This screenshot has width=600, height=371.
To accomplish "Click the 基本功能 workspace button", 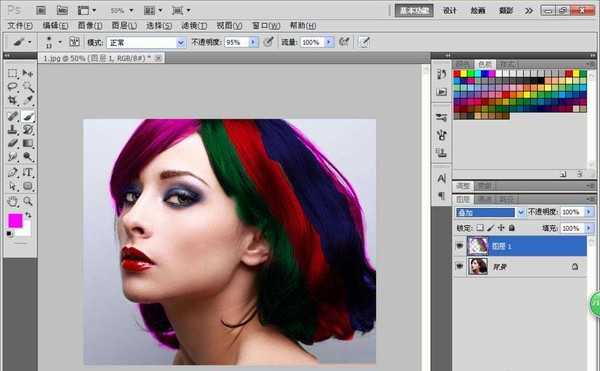I will [414, 11].
